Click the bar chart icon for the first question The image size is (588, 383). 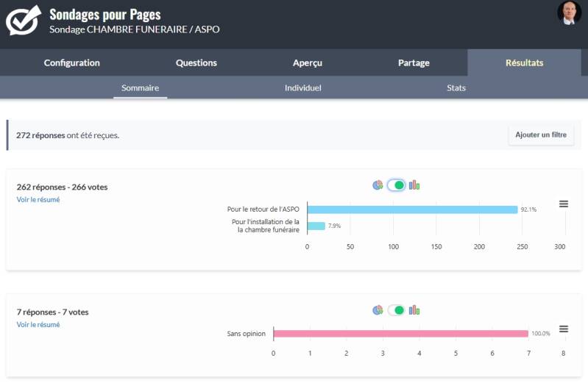coord(414,185)
